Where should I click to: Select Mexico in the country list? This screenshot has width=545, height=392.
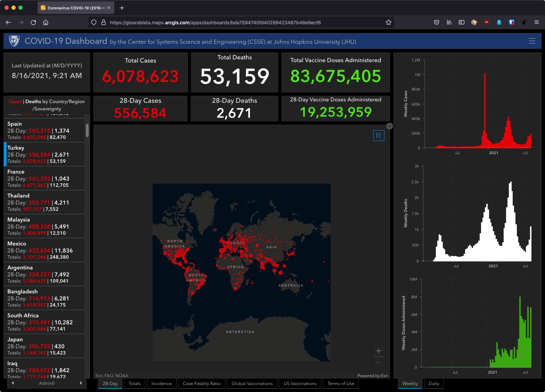click(44, 250)
